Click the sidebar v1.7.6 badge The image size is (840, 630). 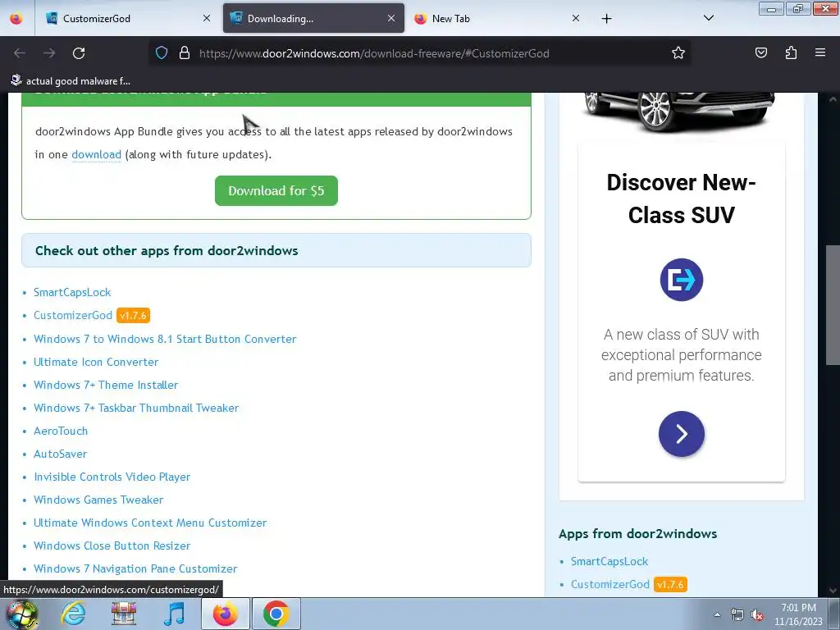click(x=670, y=584)
